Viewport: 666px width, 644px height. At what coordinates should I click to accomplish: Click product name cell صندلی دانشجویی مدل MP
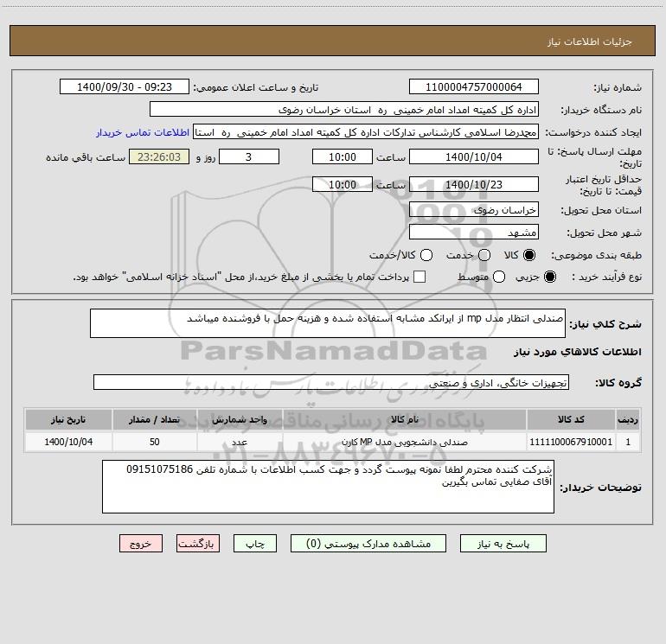(405, 442)
